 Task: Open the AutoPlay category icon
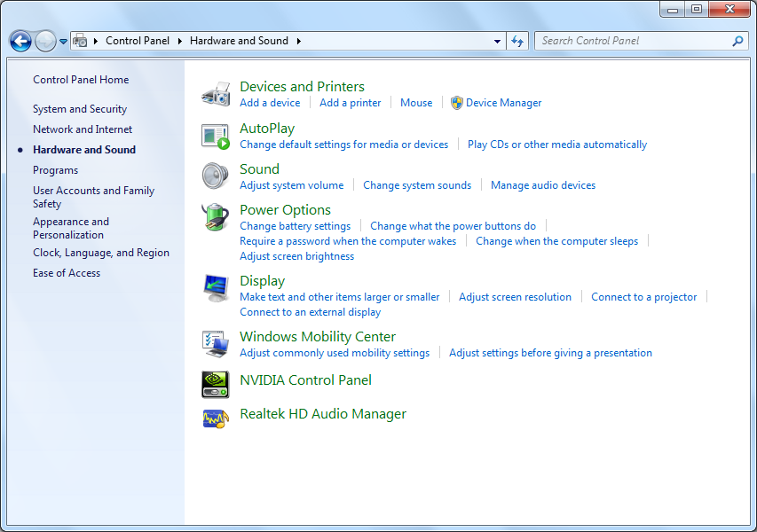[x=216, y=137]
